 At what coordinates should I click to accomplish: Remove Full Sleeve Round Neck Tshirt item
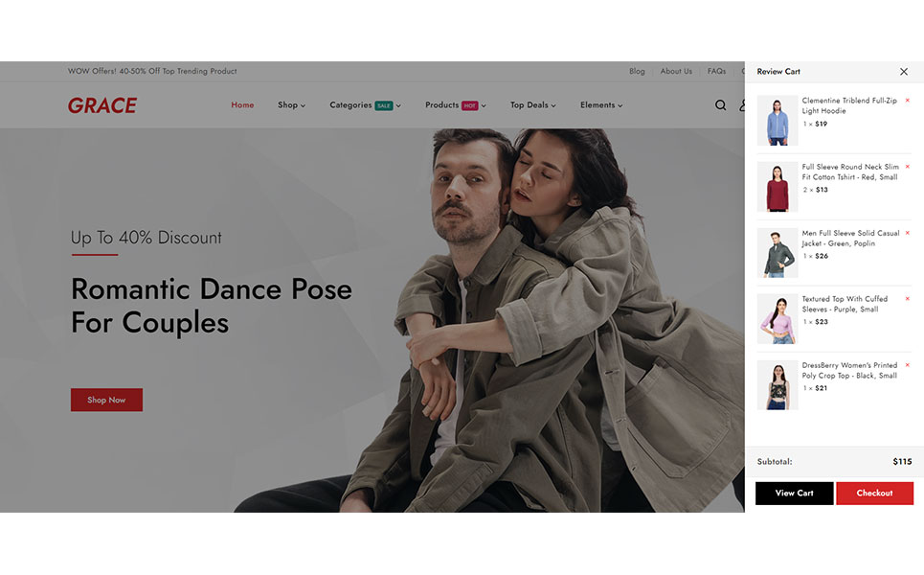[907, 167]
